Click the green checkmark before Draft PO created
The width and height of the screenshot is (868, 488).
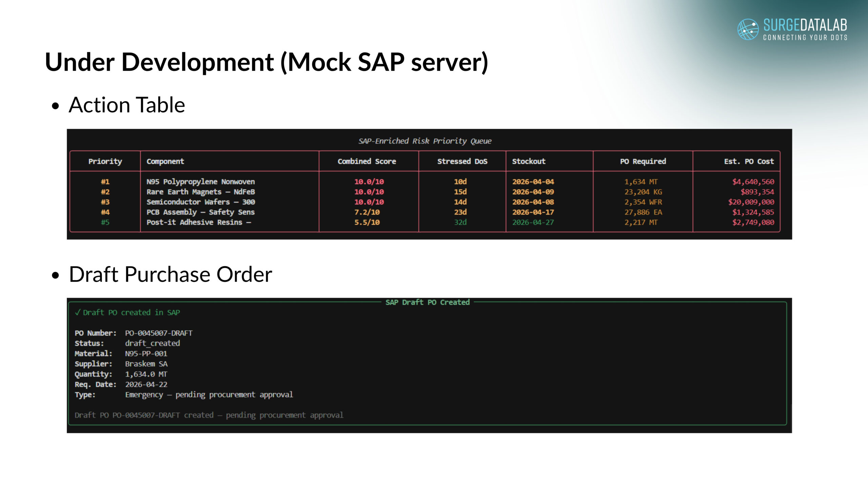[x=78, y=312]
